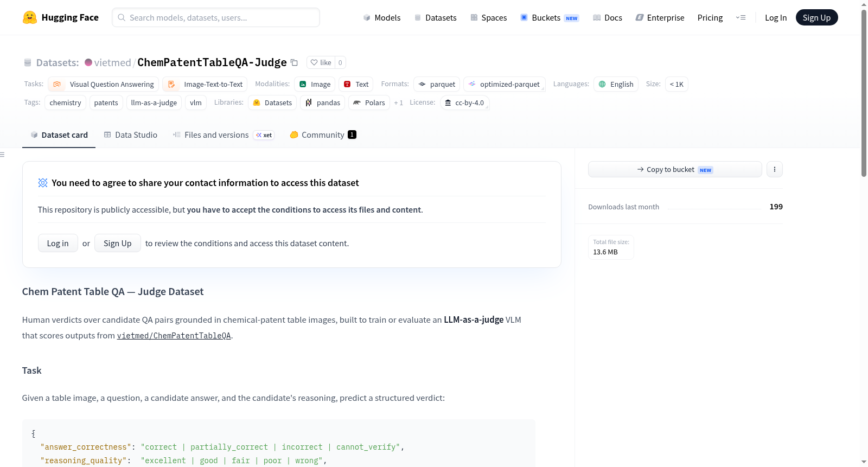The image size is (868, 467).
Task: Open Buckets in the top navigation
Action: pos(549,18)
